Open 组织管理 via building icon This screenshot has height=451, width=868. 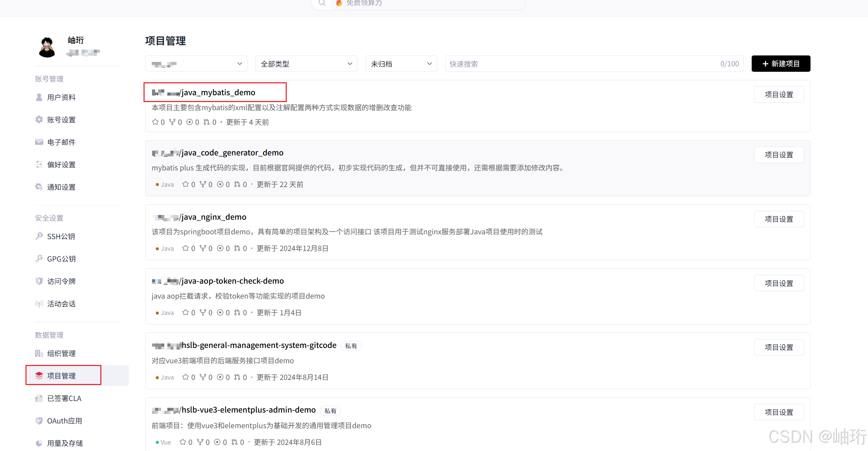point(39,353)
